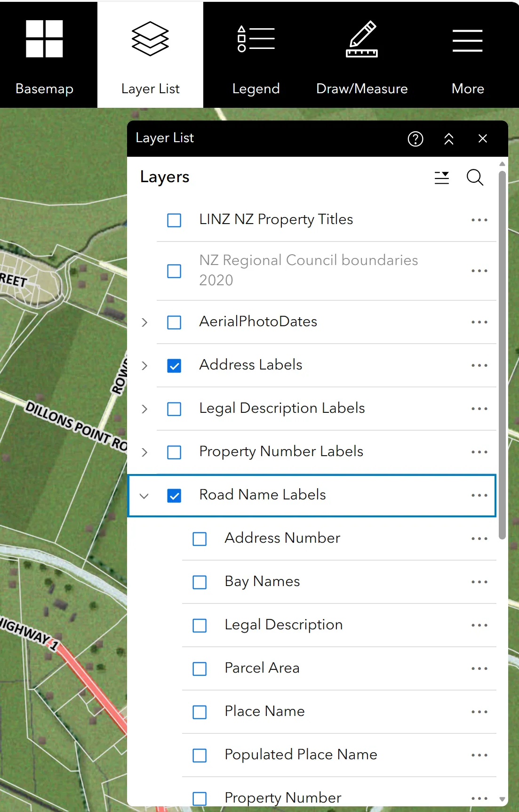Select the Parcel Area sublayer label
This screenshot has height=812, width=519.
[262, 668]
